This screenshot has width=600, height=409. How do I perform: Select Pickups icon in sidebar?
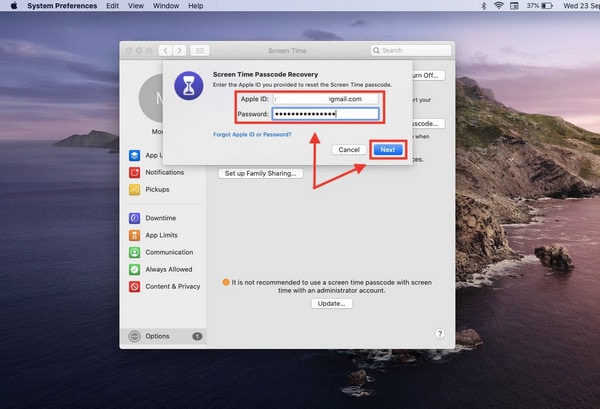pyautogui.click(x=134, y=189)
